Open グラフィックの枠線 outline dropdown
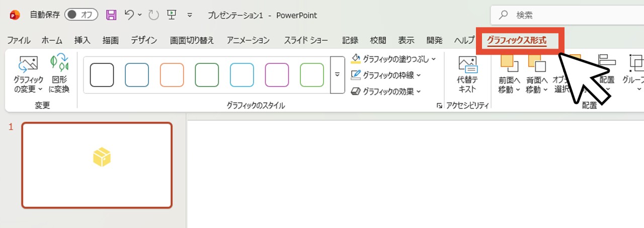This screenshot has height=228, width=644. (386, 75)
